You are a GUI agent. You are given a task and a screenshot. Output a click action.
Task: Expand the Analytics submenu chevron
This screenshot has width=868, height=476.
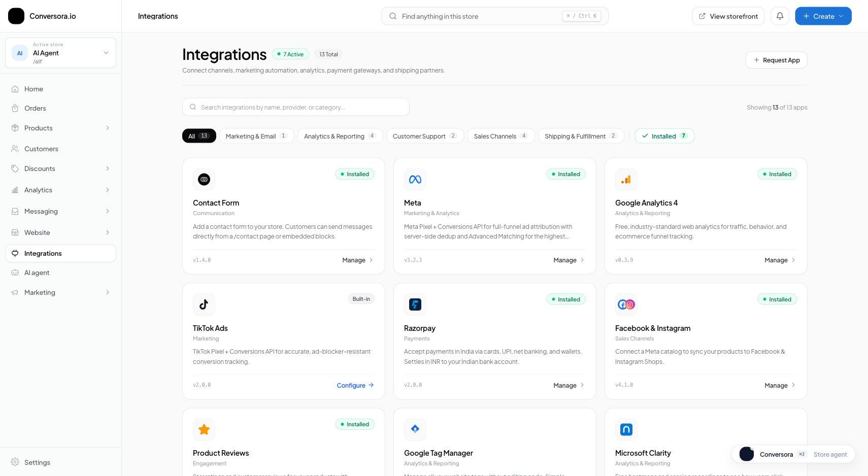click(x=108, y=190)
